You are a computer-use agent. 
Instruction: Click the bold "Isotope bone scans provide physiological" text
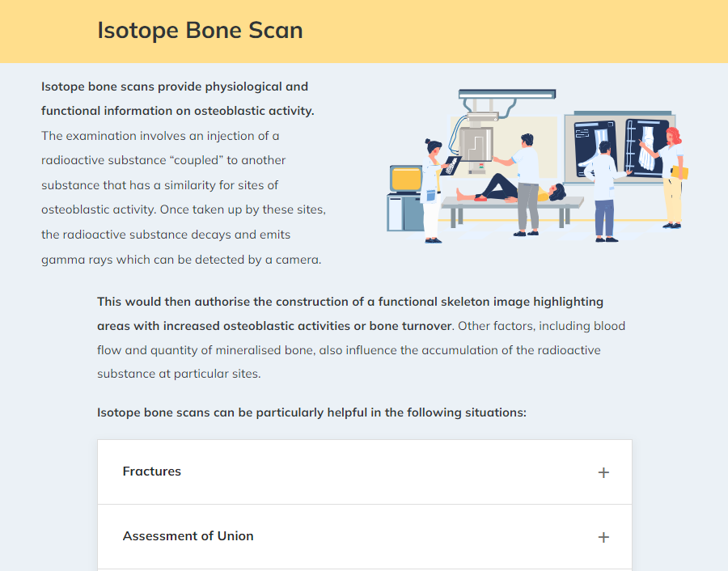point(175,87)
